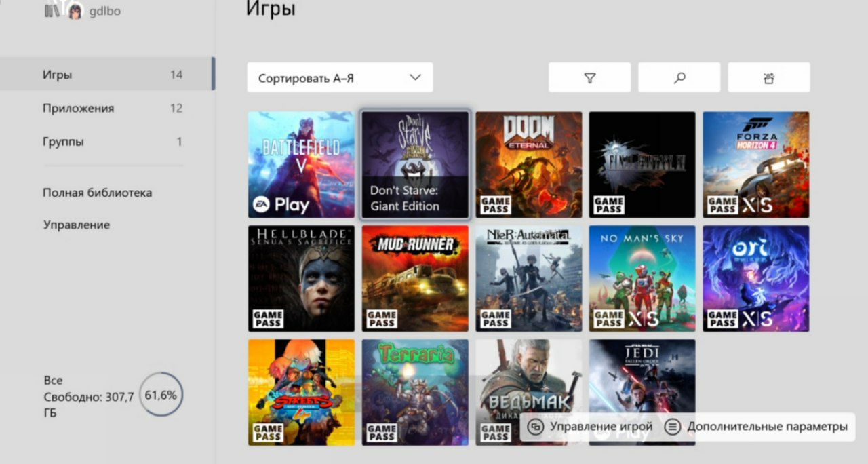Screen dimensions: 868x464
Task: Select the gdlbo profile avatar
Action: pos(75,10)
